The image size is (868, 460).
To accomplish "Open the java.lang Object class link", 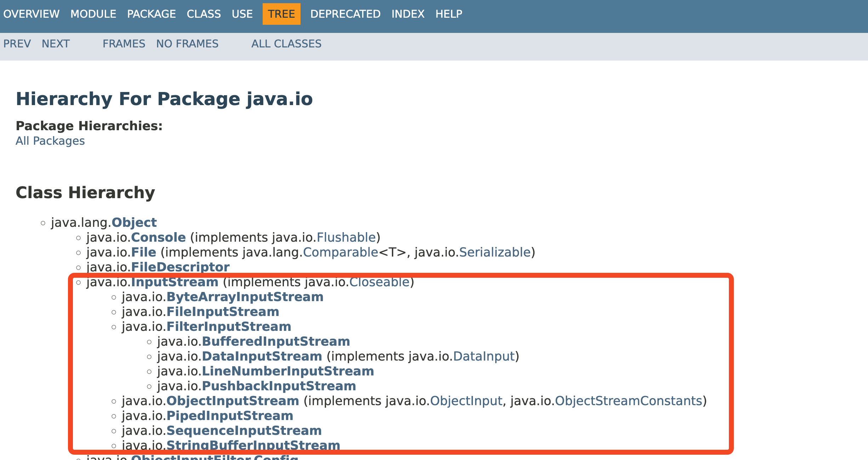I will 134,223.
